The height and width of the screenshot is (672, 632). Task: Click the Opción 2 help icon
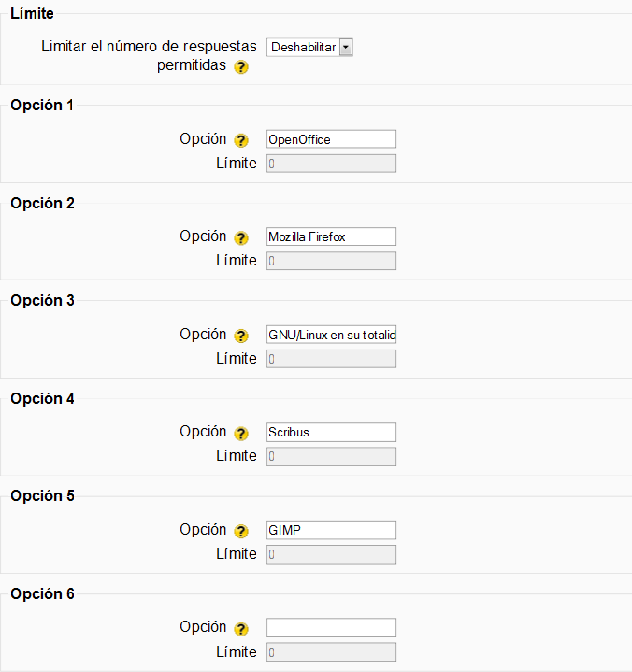(x=241, y=238)
